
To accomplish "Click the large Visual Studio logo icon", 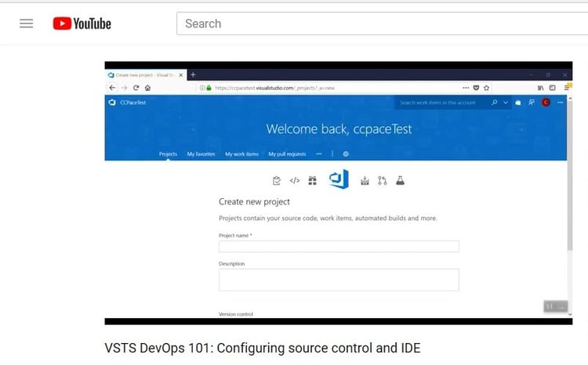I will [x=339, y=179].
